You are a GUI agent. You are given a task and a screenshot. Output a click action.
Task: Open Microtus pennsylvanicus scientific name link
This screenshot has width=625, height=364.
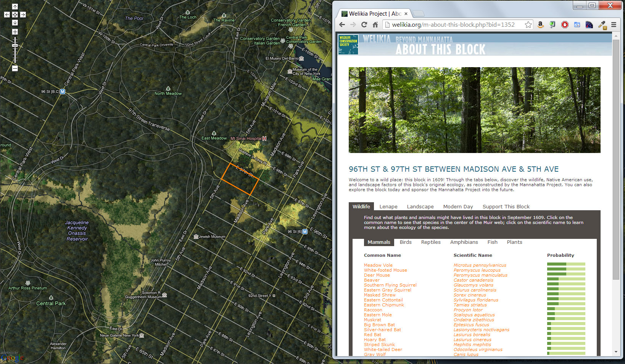coord(480,265)
